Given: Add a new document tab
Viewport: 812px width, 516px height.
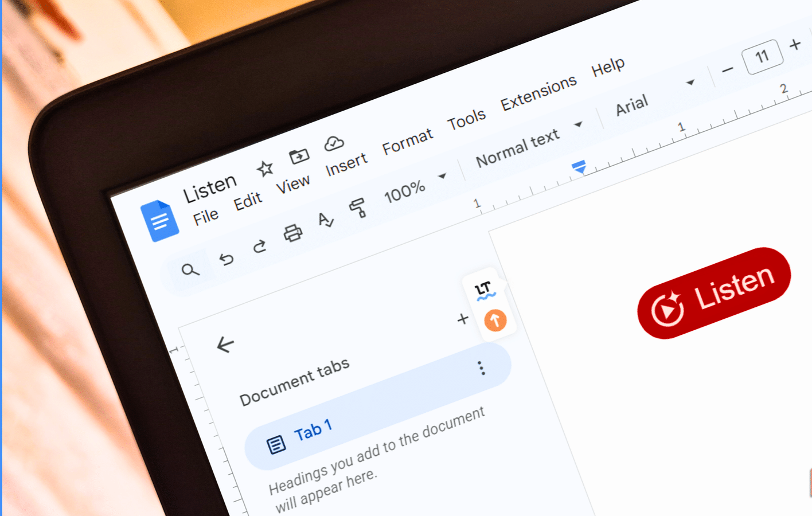Looking at the screenshot, I should pos(463,319).
